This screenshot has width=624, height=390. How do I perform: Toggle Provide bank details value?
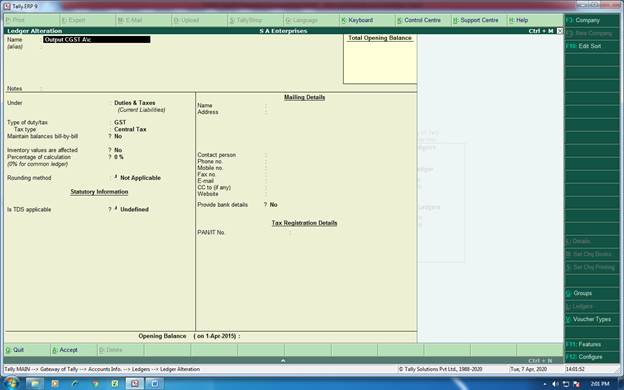pyautogui.click(x=273, y=205)
